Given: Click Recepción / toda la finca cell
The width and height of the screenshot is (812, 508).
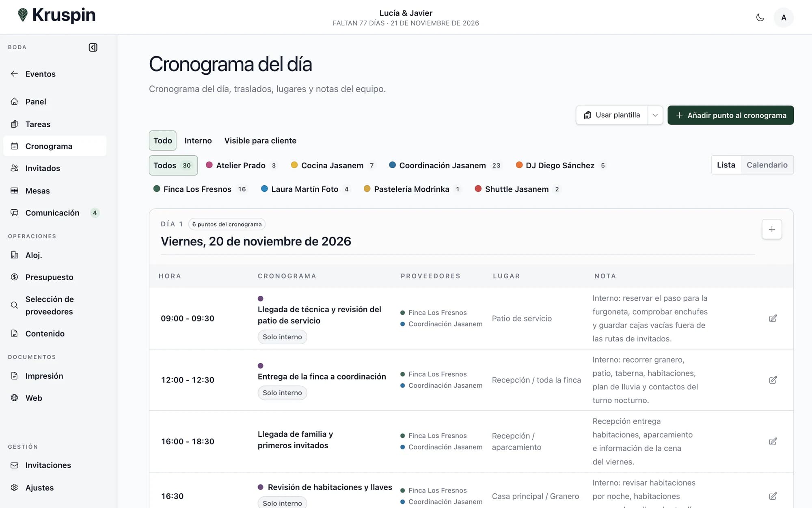Looking at the screenshot, I should (x=536, y=380).
